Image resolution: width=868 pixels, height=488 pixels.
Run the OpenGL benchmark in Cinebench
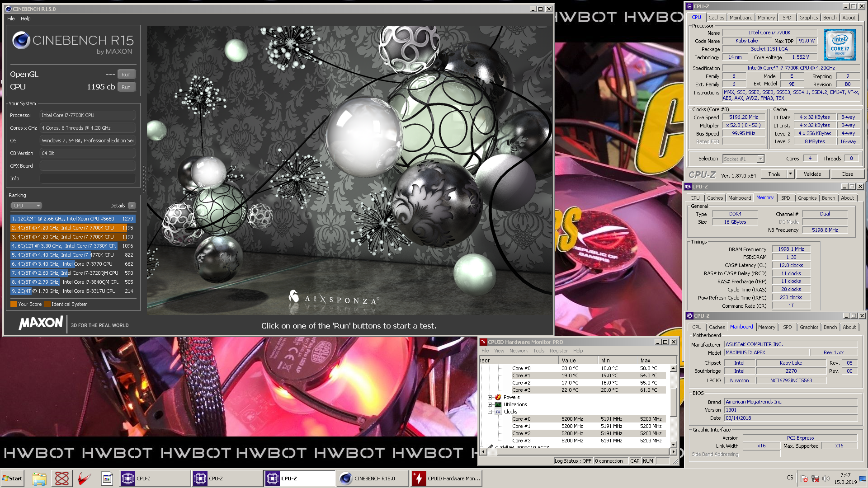[126, 75]
